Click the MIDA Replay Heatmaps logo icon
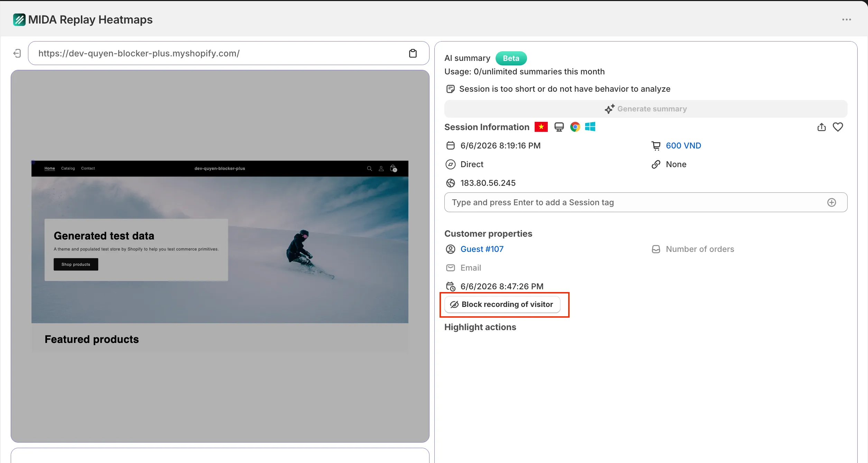868x463 pixels. coord(19,20)
